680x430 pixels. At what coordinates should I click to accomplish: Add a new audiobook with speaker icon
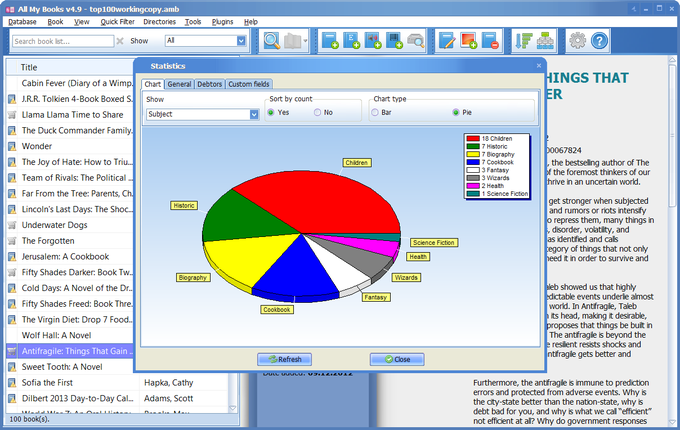pos(373,41)
